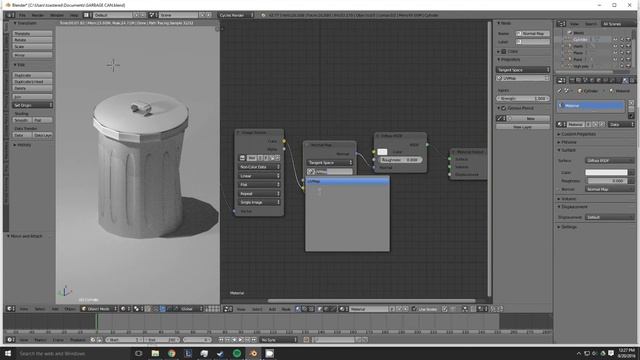Screen dimensions: 640x360
Task: Open the Data link dropdown beside Material name
Action: click(621, 124)
